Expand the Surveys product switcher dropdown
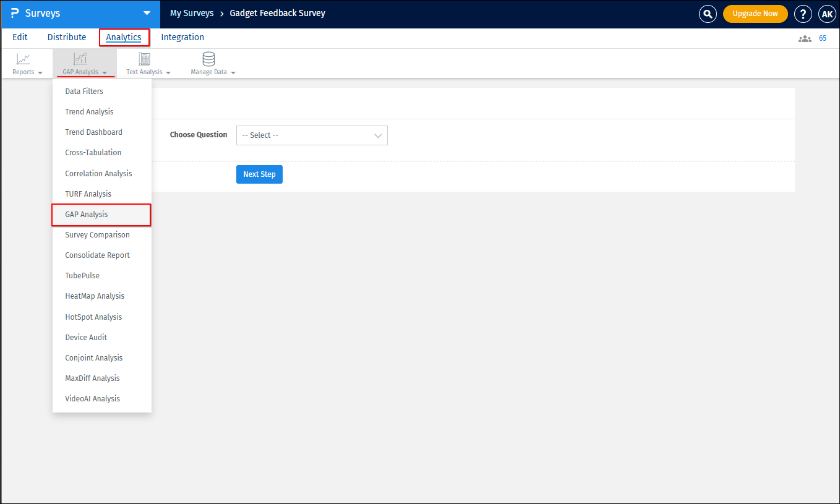The image size is (840, 504). click(147, 13)
